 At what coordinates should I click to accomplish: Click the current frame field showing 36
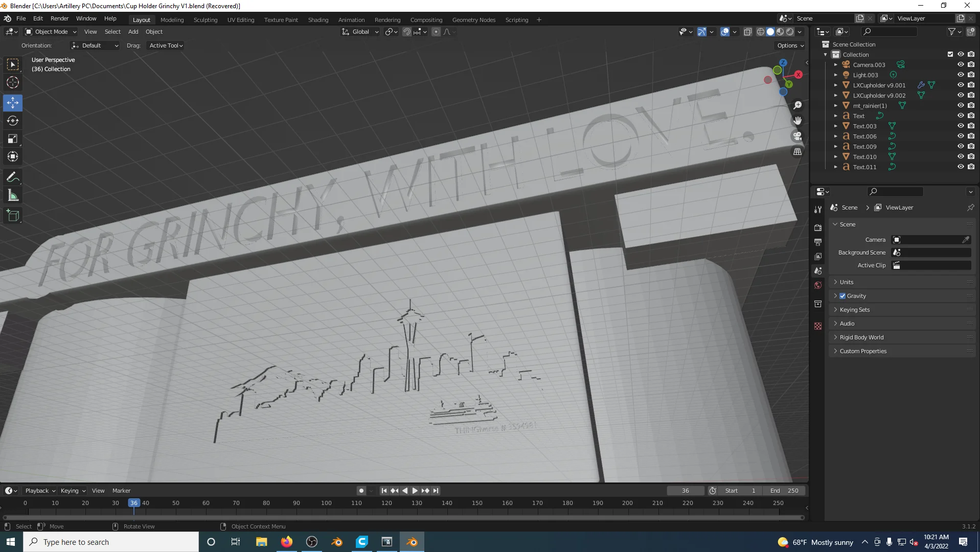(x=685, y=491)
